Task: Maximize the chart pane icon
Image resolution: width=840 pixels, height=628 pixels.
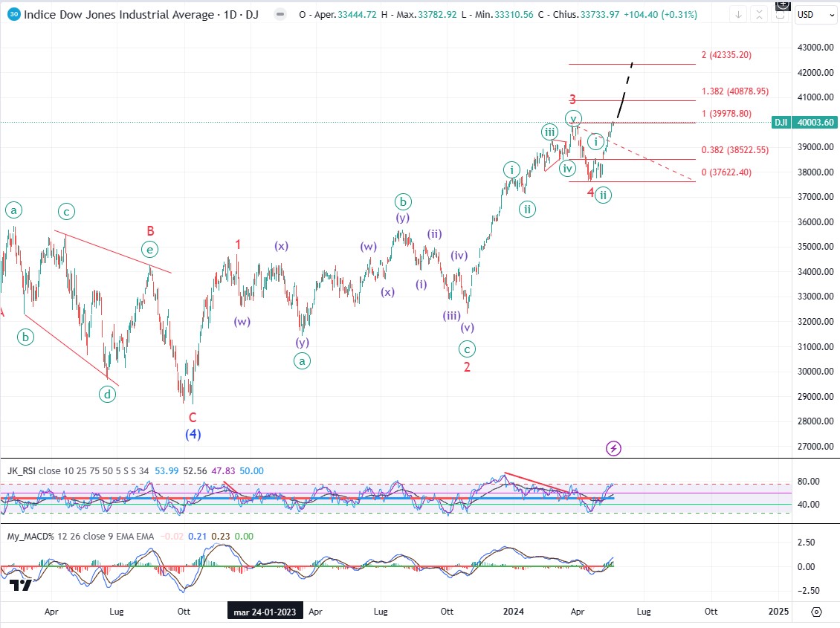Action: [780, 15]
